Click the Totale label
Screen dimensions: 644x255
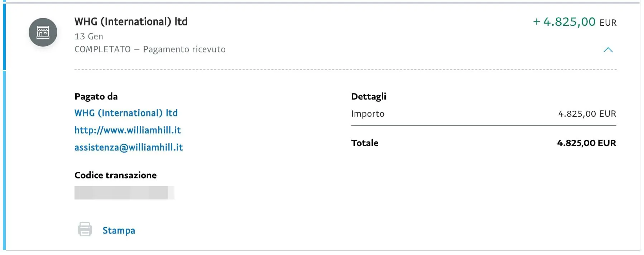[x=365, y=143]
